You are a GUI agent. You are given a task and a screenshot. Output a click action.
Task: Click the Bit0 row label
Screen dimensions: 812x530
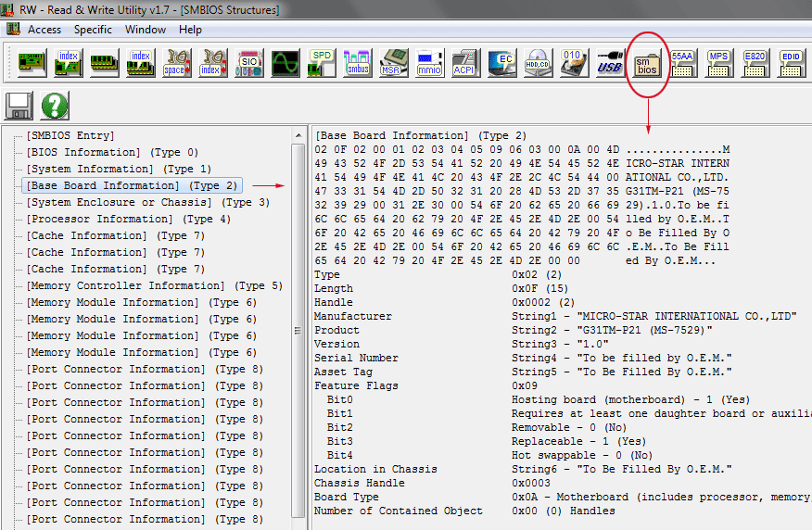pyautogui.click(x=339, y=399)
